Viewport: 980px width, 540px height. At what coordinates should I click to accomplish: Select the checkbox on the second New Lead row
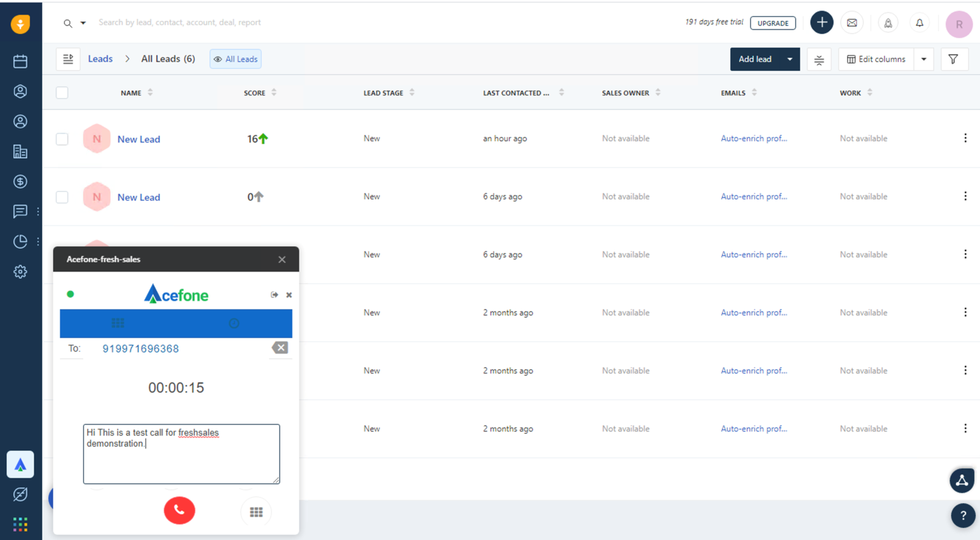point(62,196)
